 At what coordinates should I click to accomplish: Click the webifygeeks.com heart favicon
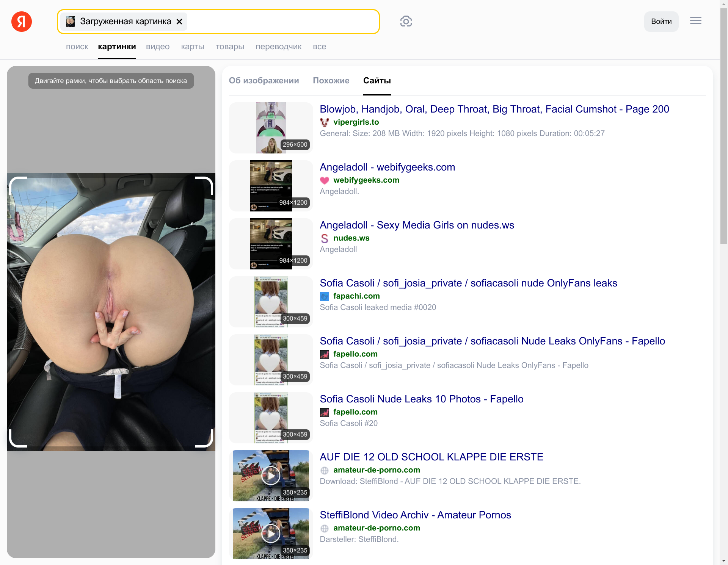point(325,180)
